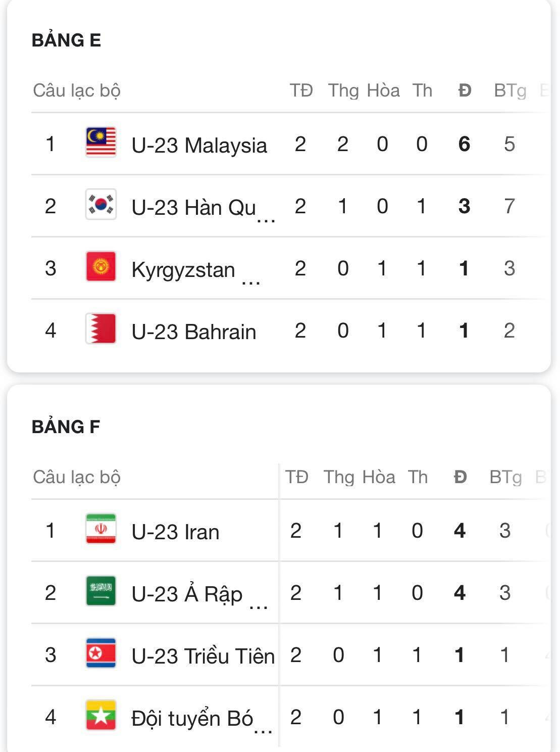560x752 pixels.
Task: Click the Iran flag icon
Action: (101, 529)
